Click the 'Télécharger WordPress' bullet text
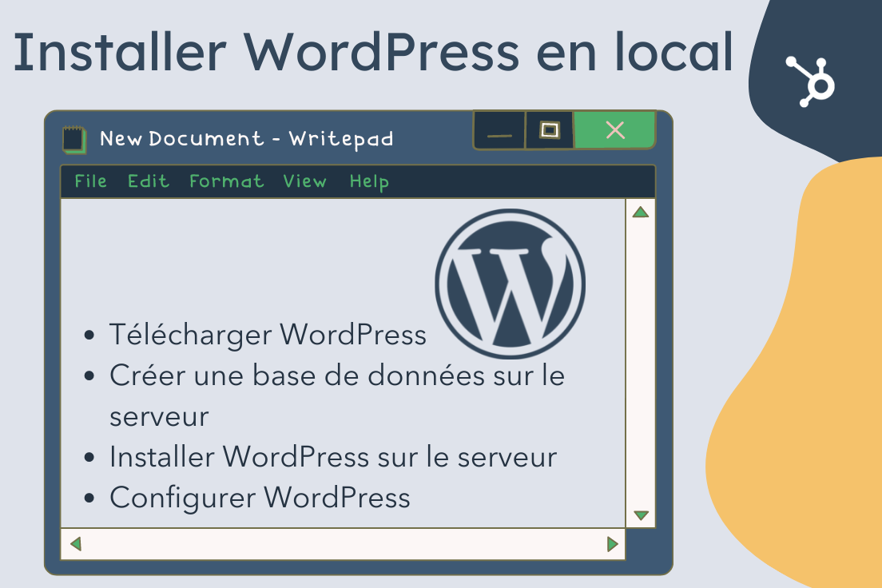The image size is (882, 588). 268,335
